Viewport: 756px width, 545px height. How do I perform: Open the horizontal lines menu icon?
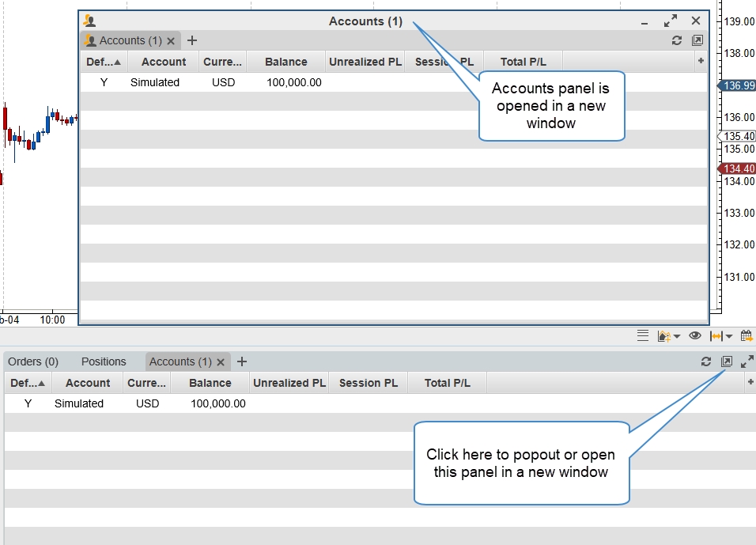643,336
